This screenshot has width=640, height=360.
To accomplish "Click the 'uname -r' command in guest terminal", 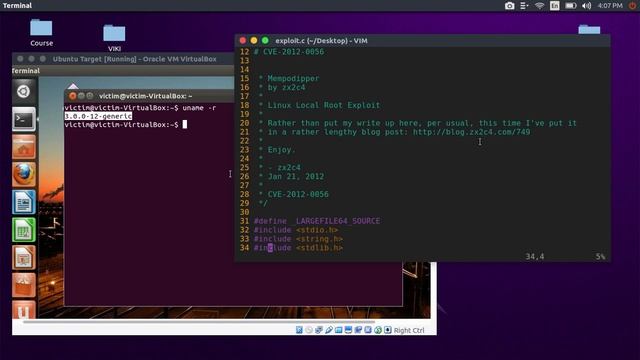I will click(x=199, y=108).
